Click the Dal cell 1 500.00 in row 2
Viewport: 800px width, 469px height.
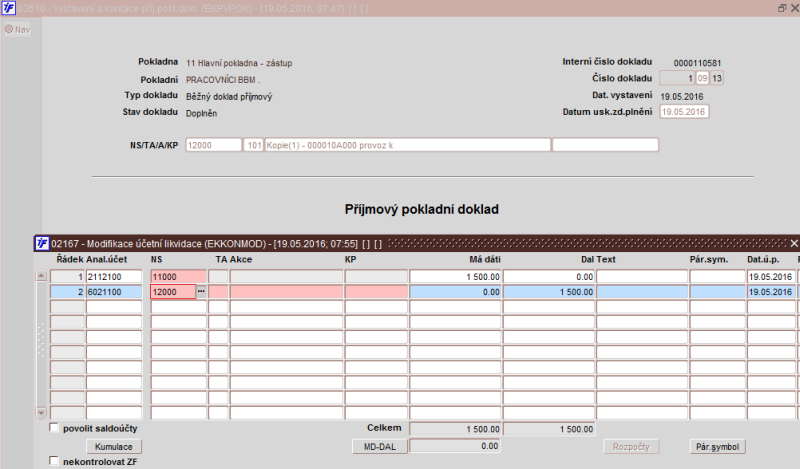pos(549,292)
